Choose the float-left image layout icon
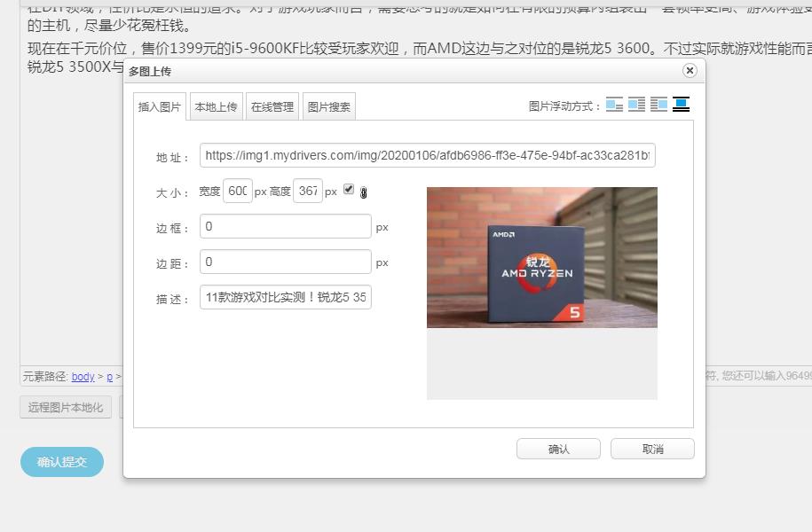The height and width of the screenshot is (532, 812). (636, 105)
